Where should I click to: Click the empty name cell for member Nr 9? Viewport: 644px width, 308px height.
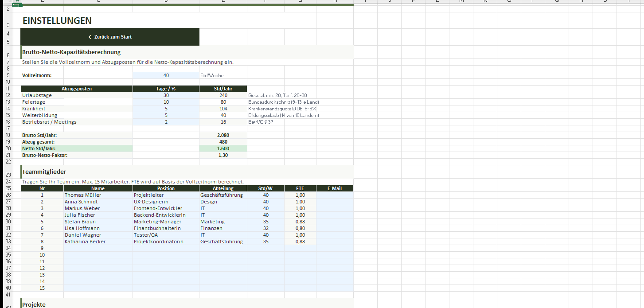[98, 248]
